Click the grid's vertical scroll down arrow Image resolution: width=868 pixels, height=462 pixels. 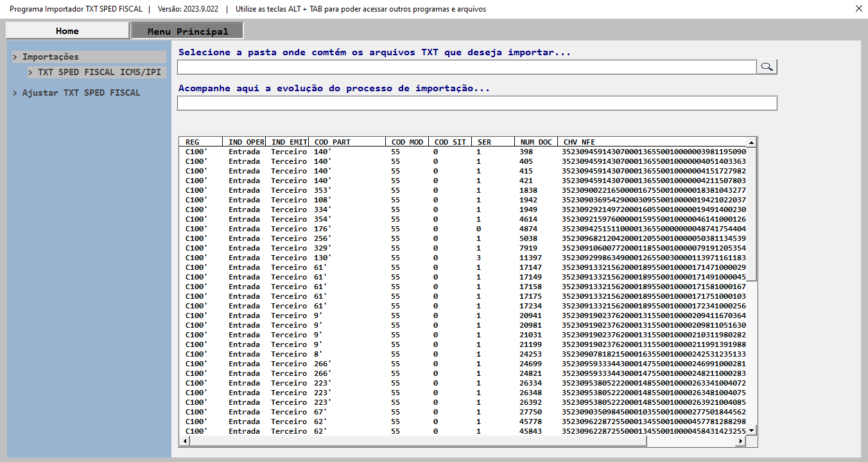coord(751,430)
